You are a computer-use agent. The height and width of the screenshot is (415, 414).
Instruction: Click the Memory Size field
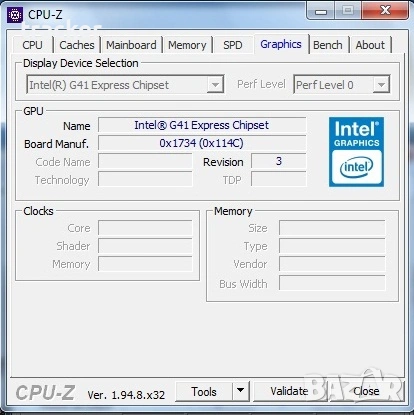(x=332, y=228)
